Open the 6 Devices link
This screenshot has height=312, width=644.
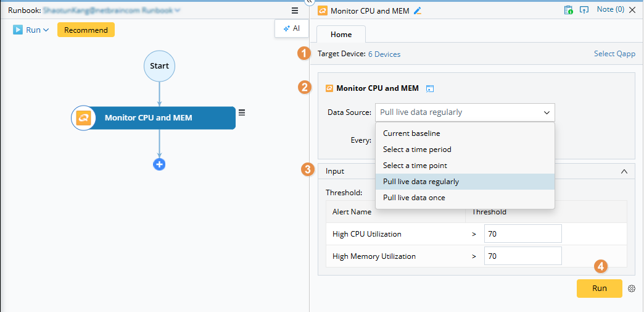pyautogui.click(x=384, y=54)
